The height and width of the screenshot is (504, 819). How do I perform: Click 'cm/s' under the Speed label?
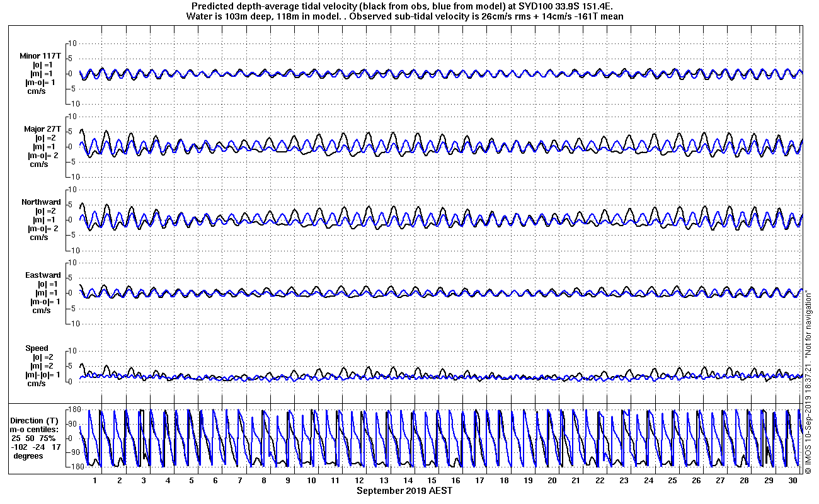click(35, 384)
